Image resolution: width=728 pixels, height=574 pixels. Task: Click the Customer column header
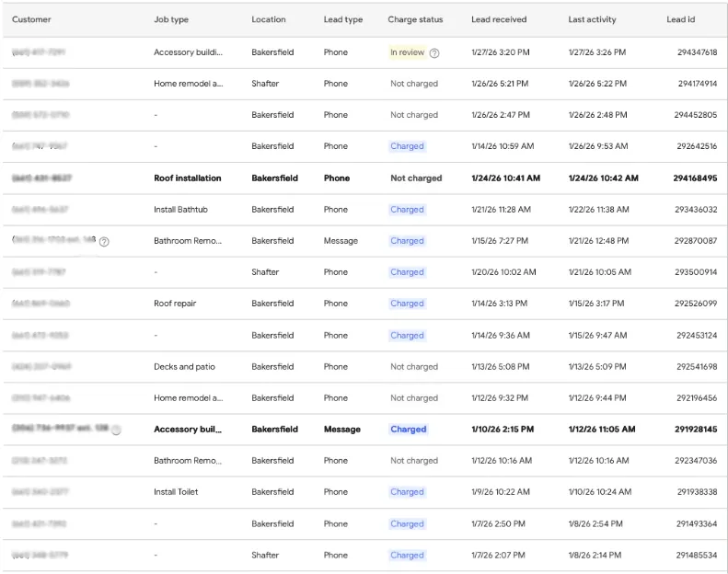pos(31,19)
